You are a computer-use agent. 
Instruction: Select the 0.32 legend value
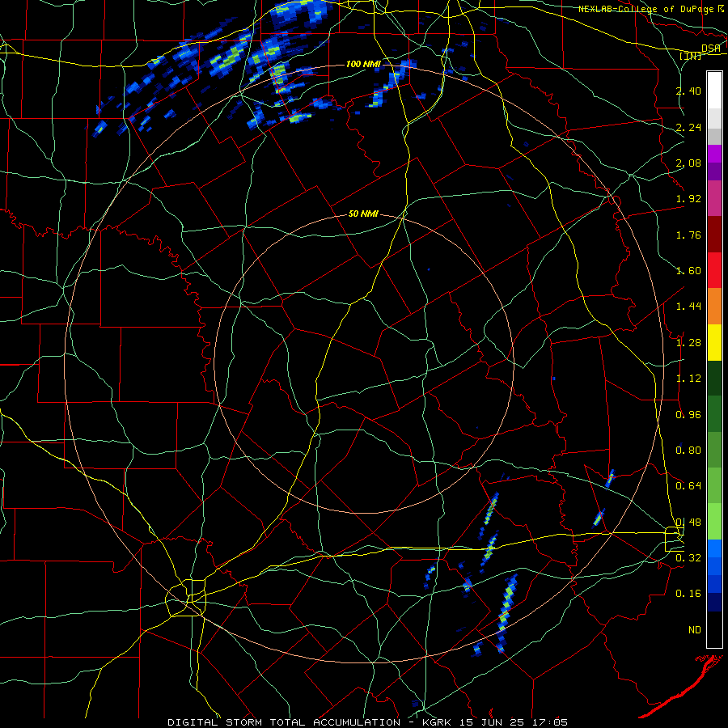pyautogui.click(x=688, y=558)
